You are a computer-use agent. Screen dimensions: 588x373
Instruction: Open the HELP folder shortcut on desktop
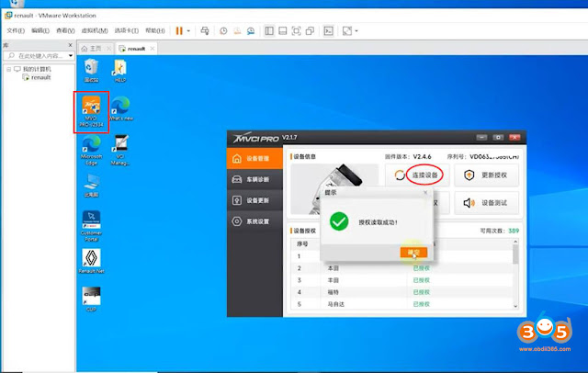point(120,71)
